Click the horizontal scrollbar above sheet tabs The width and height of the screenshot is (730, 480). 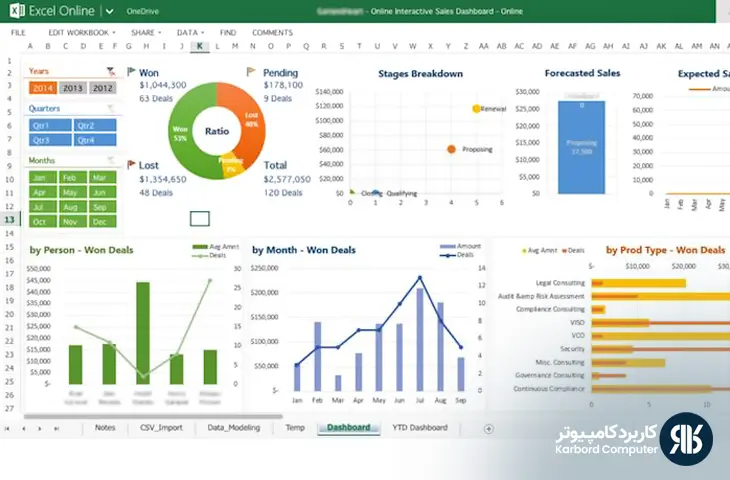tap(153, 416)
